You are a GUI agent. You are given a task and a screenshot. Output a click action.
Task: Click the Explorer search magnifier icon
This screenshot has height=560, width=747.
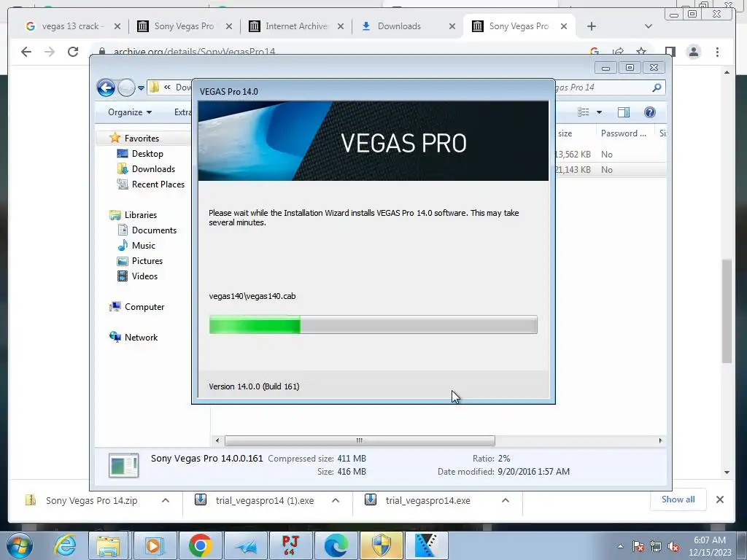pyautogui.click(x=657, y=87)
